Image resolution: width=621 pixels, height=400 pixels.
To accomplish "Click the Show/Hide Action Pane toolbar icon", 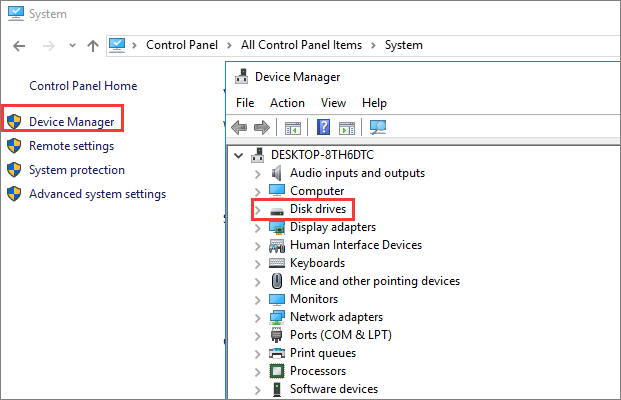I will [347, 127].
